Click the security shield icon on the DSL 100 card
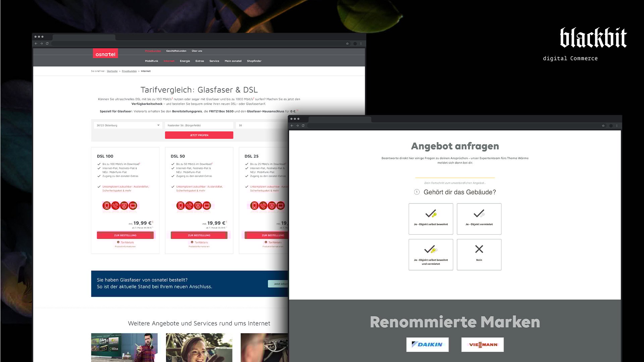This screenshot has height=362, width=644. point(124,205)
